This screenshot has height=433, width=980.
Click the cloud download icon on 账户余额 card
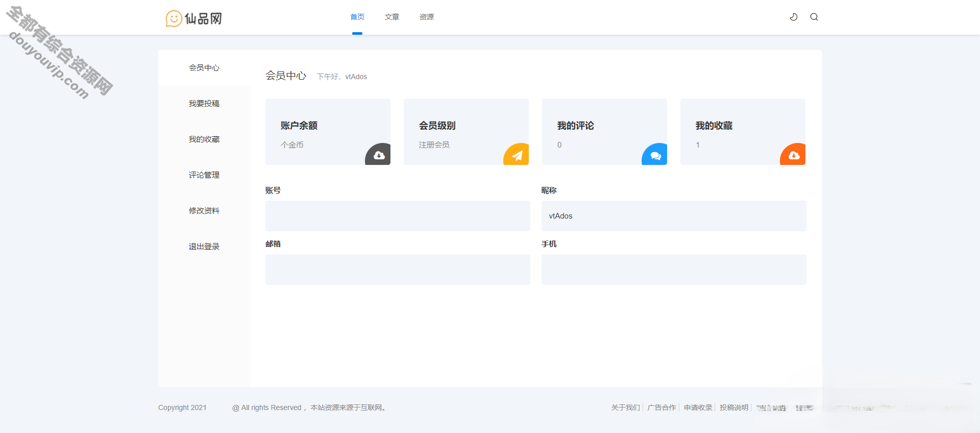click(378, 155)
